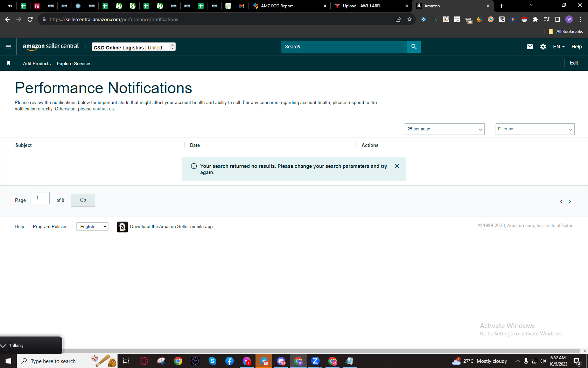The height and width of the screenshot is (368, 588).
Task: Expand the EN language dropdown
Action: click(x=559, y=47)
